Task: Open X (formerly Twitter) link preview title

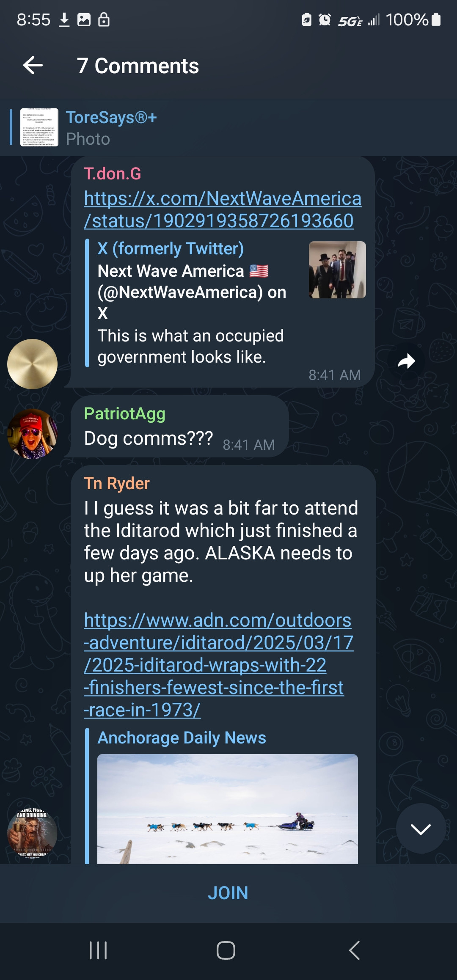Action: (x=171, y=249)
